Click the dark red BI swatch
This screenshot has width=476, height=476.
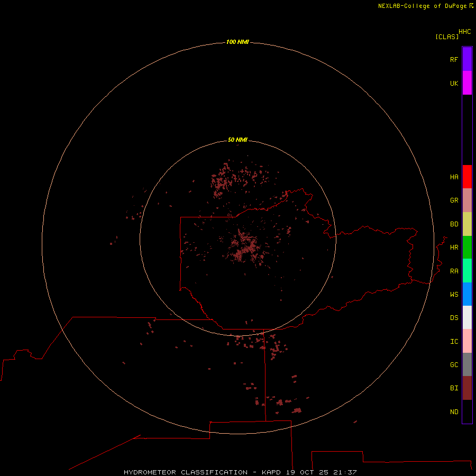pos(467,388)
